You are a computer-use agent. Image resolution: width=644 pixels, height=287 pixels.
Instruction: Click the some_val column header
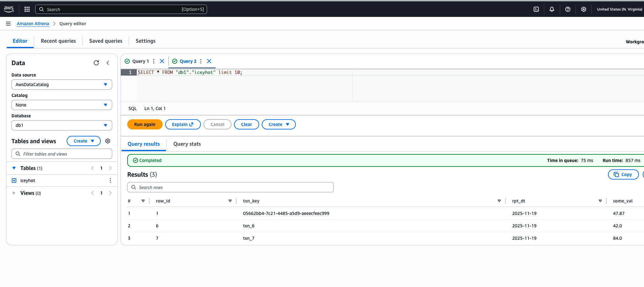pos(623,201)
